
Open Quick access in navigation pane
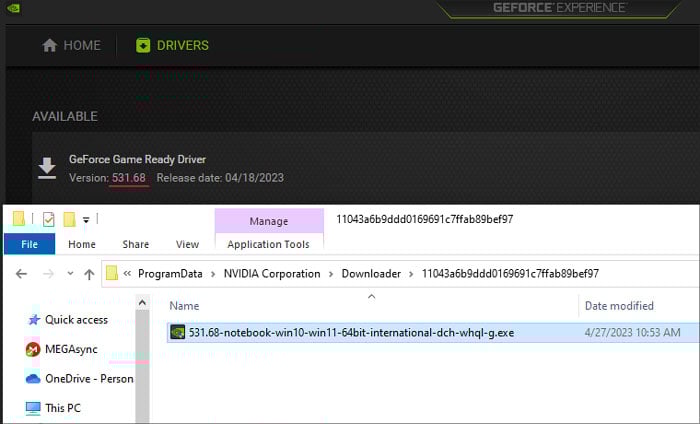(76, 320)
